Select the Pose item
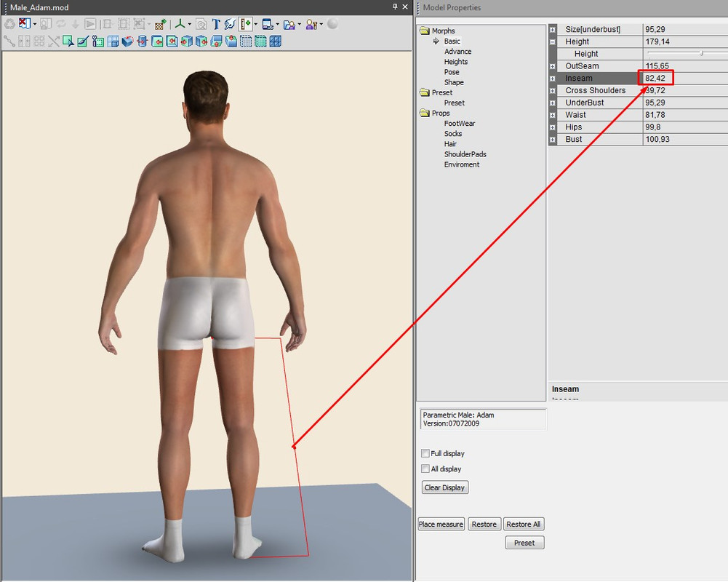Viewport: 728px width, 582px height. pos(452,72)
